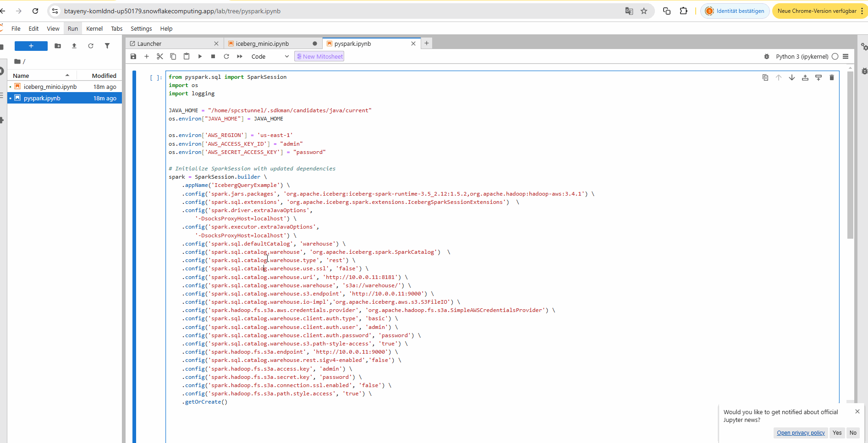Interrupt the kernel with the stop icon
Image resolution: width=868 pixels, height=443 pixels.
coord(213,56)
